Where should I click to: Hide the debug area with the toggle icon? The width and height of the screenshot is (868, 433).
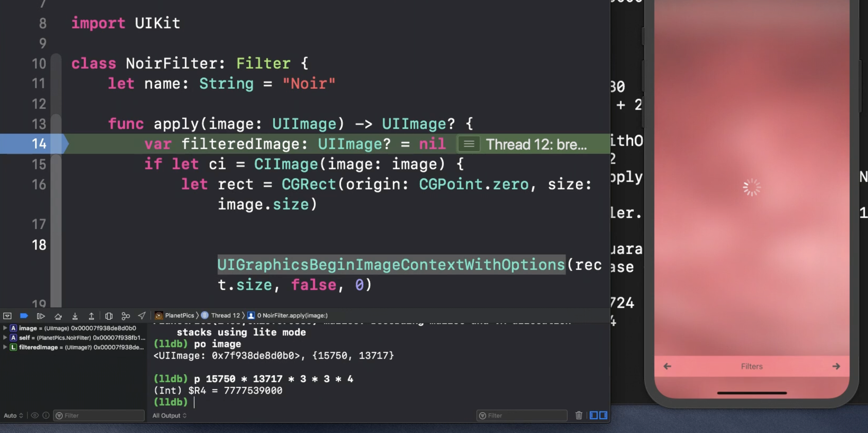pos(7,316)
